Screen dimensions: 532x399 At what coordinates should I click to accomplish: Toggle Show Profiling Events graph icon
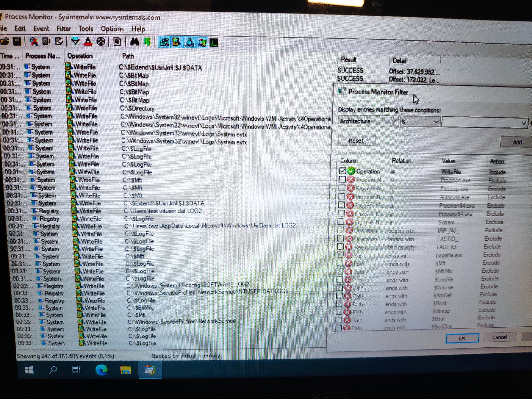pyautogui.click(x=214, y=43)
